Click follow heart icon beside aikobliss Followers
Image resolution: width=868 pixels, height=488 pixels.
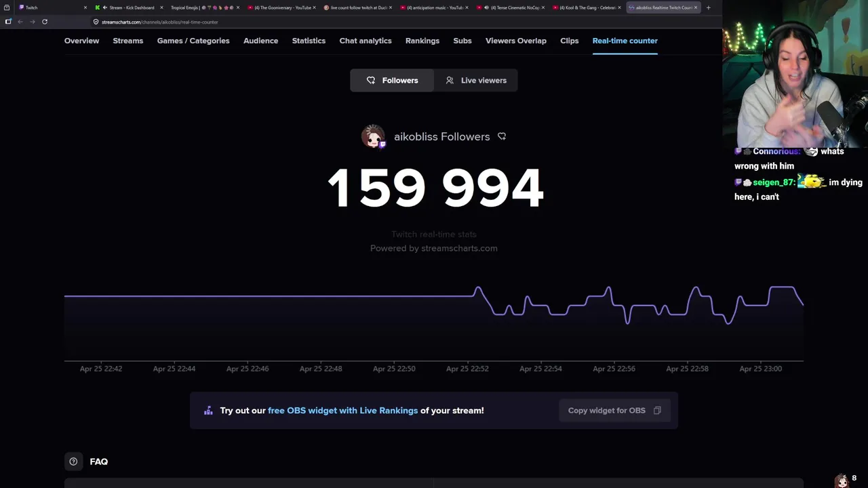coord(502,136)
